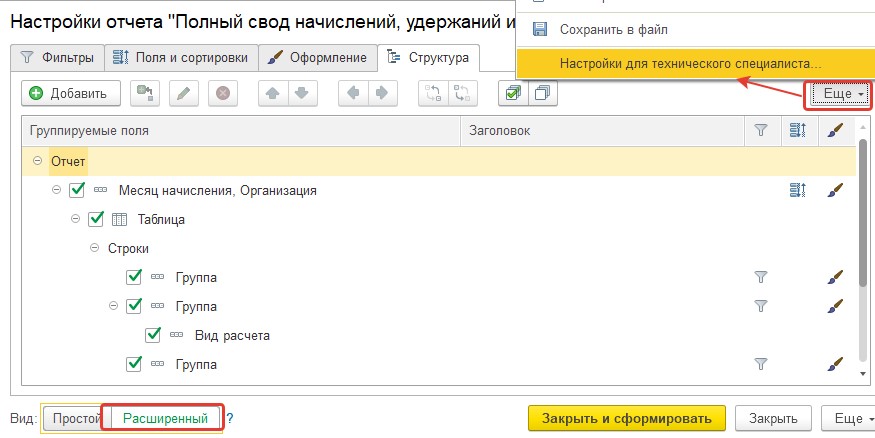Move item up with the up arrow icon
Screen dimensions: 875x438
tap(273, 93)
